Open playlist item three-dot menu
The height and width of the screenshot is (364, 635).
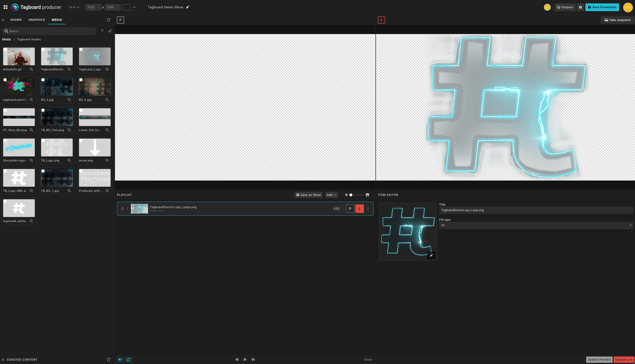coord(368,209)
